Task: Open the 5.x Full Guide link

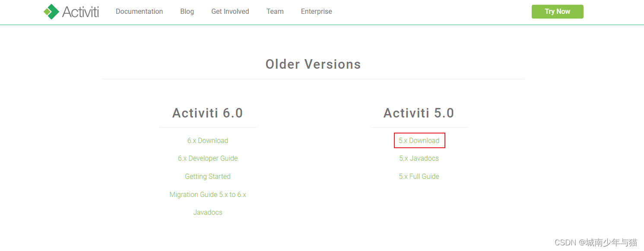Action: (x=419, y=176)
